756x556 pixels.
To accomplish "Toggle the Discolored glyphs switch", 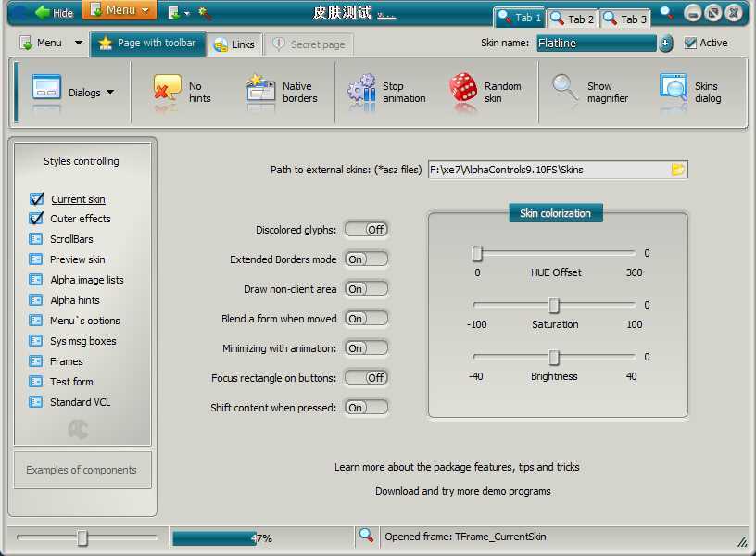I will [366, 229].
